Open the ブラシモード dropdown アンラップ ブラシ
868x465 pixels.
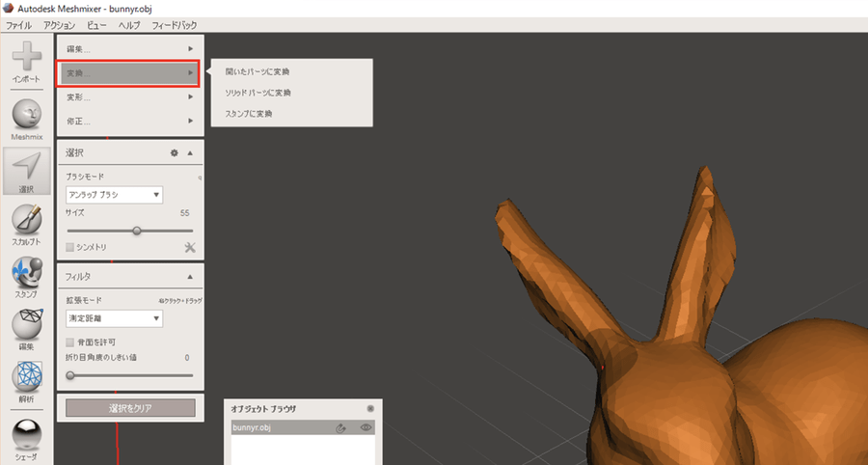pyautogui.click(x=114, y=195)
